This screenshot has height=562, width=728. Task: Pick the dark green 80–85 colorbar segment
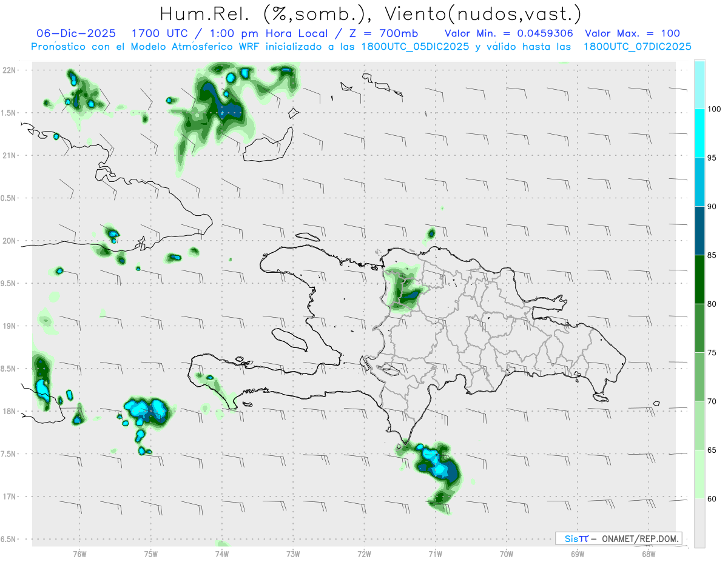click(x=699, y=279)
